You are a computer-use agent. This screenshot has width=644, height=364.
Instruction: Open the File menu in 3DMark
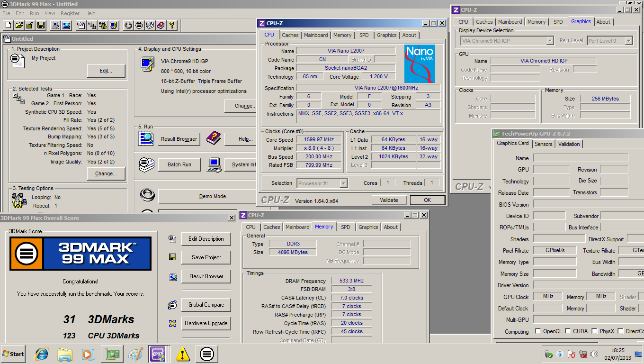[6, 13]
